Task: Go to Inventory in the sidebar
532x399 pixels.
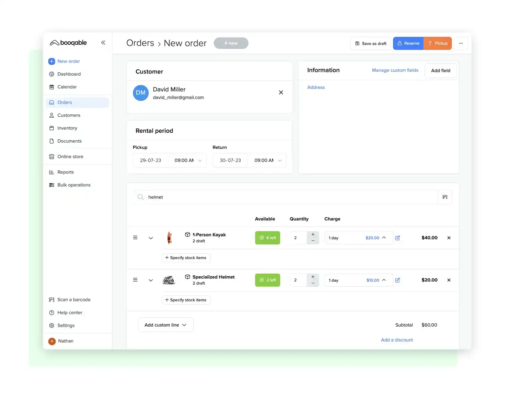Action: click(x=67, y=128)
